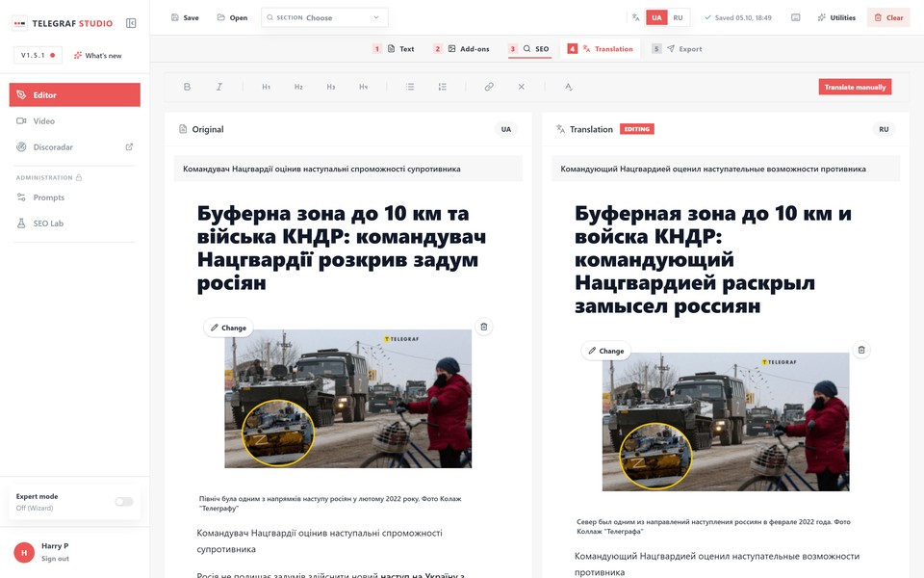Click the Original subtitle field
924x578 pixels.
click(348, 169)
